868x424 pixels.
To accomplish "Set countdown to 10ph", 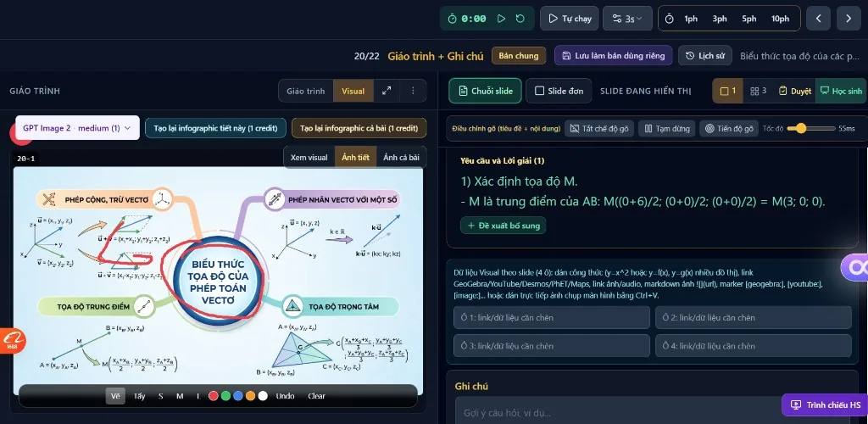I will 780,19.
